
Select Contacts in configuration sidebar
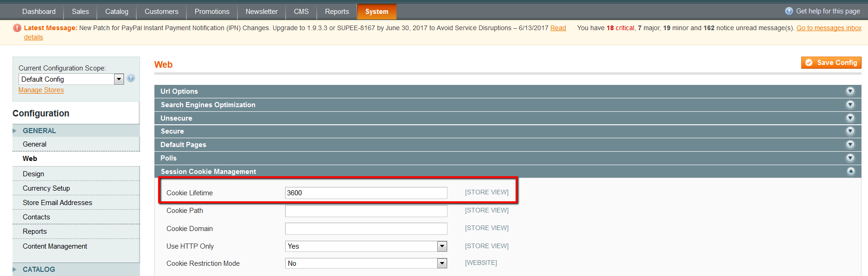76,217
